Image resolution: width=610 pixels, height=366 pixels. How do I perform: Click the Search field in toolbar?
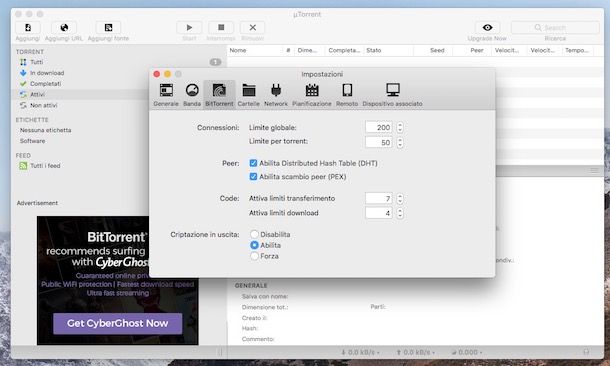[x=555, y=28]
